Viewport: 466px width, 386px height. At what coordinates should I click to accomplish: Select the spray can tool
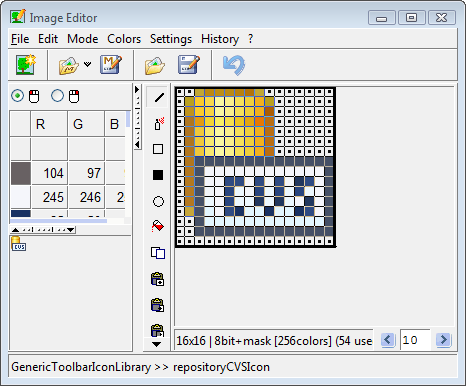click(x=159, y=123)
